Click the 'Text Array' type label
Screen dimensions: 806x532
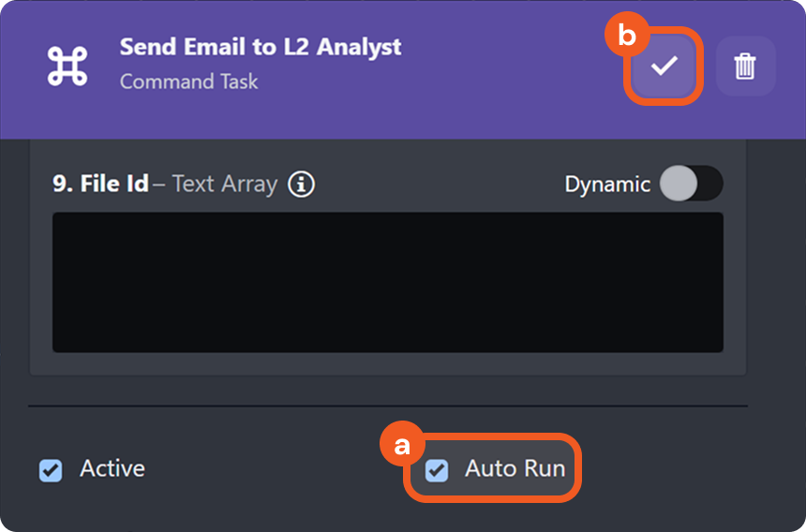click(x=224, y=184)
